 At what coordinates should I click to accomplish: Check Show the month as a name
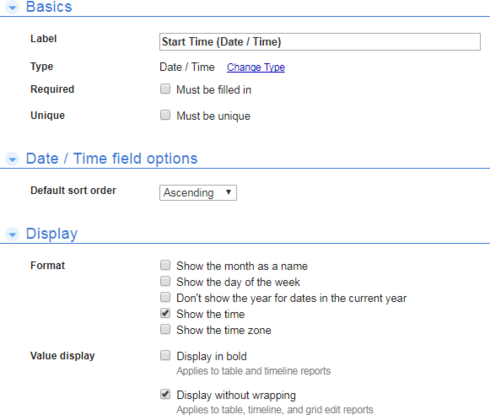(165, 265)
